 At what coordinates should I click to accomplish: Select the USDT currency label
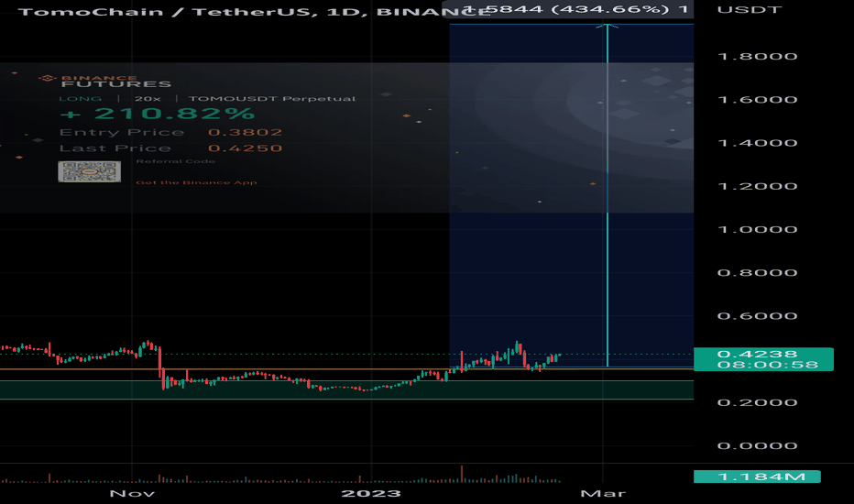coord(750,9)
